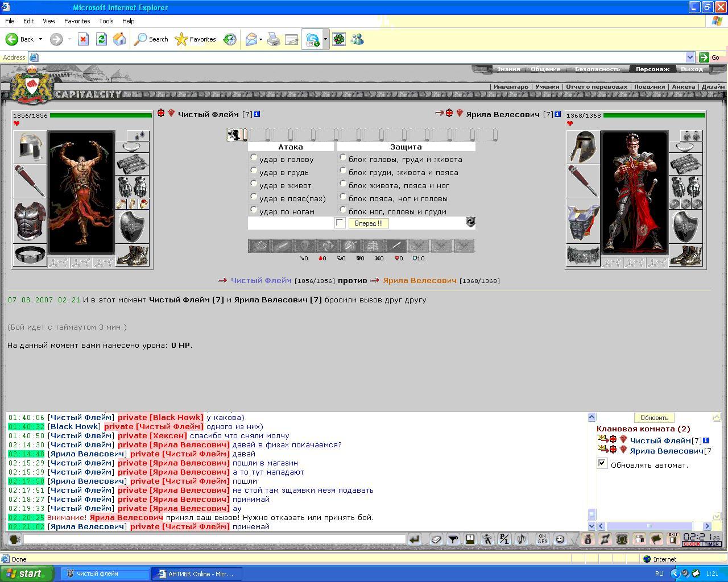Click the eraser clear chat icon
The image size is (728, 582).
tap(436, 539)
